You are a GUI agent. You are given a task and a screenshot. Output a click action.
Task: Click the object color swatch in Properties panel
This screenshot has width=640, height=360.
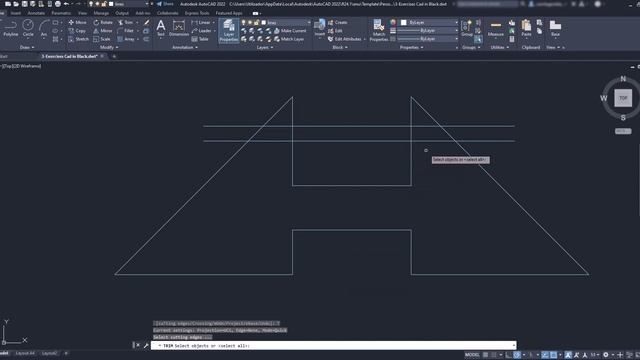coord(404,22)
